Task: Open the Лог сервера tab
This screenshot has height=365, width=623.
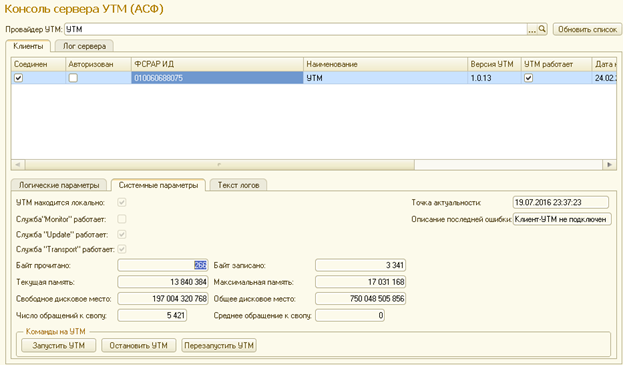Action: (84, 46)
